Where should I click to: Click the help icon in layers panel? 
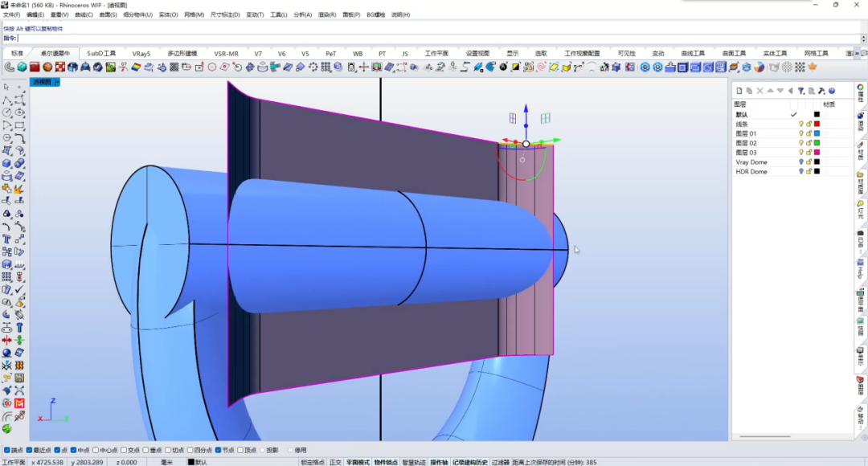832,91
